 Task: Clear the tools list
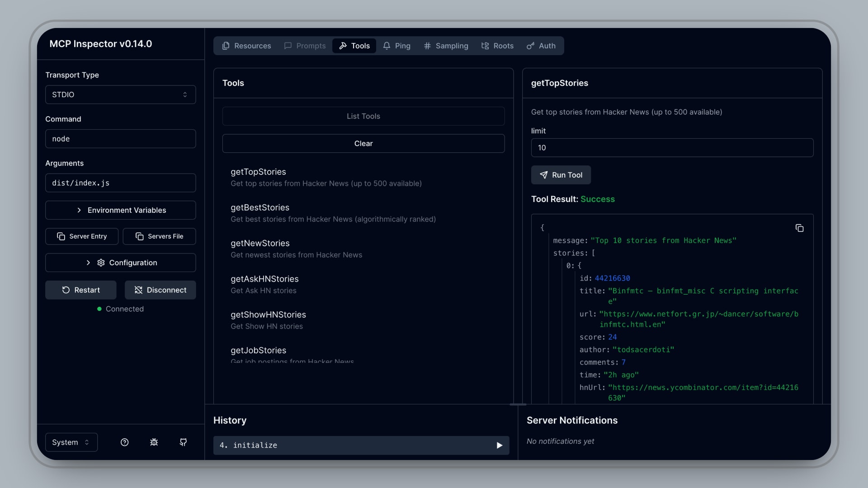[363, 143]
